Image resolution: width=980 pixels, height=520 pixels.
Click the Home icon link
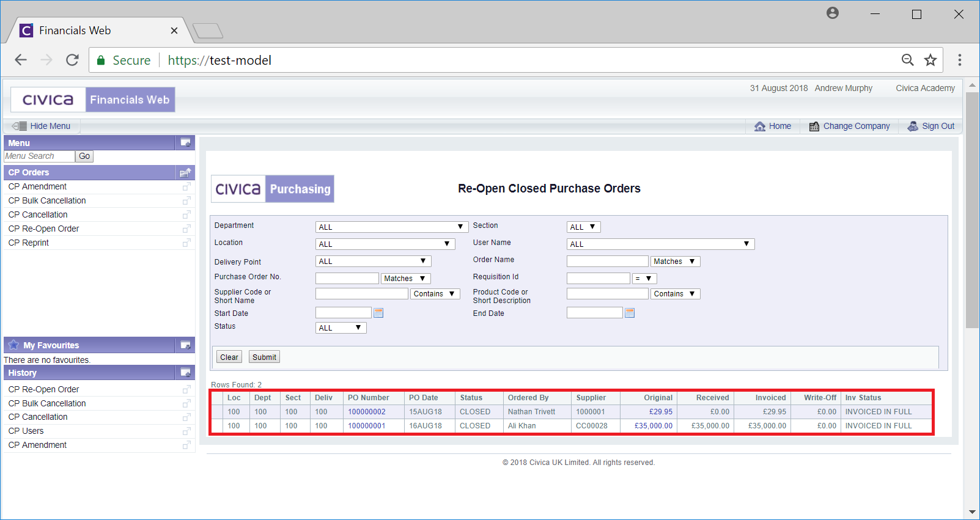760,126
